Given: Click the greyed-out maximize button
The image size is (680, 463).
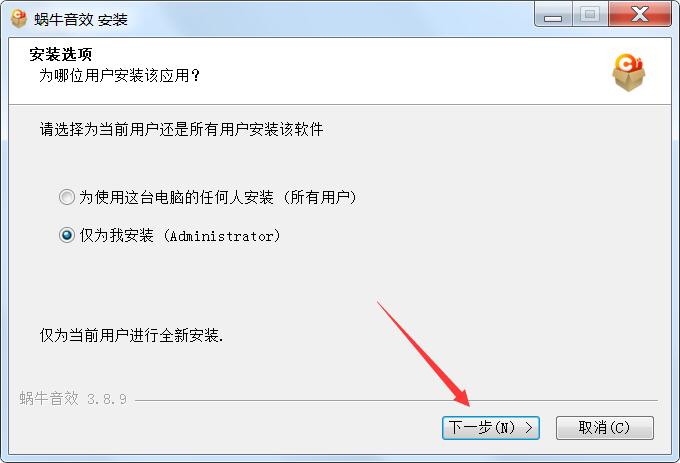Looking at the screenshot, I should point(590,15).
